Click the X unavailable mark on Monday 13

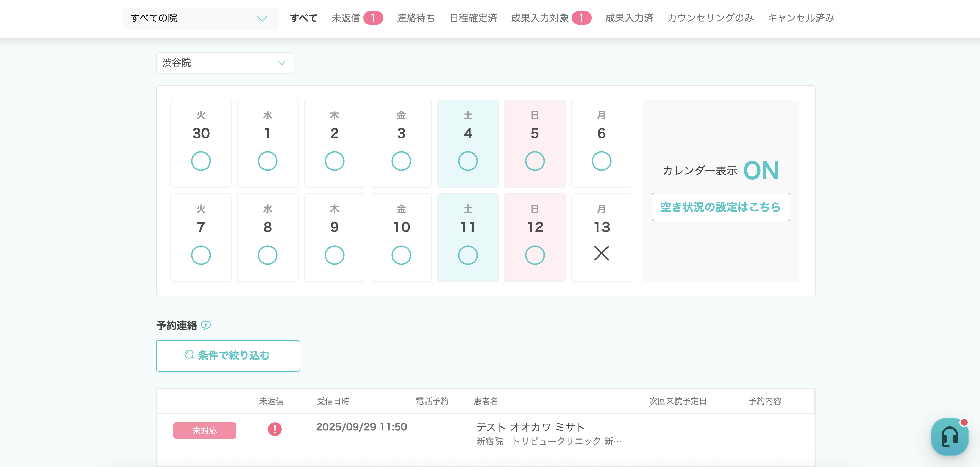(601, 253)
